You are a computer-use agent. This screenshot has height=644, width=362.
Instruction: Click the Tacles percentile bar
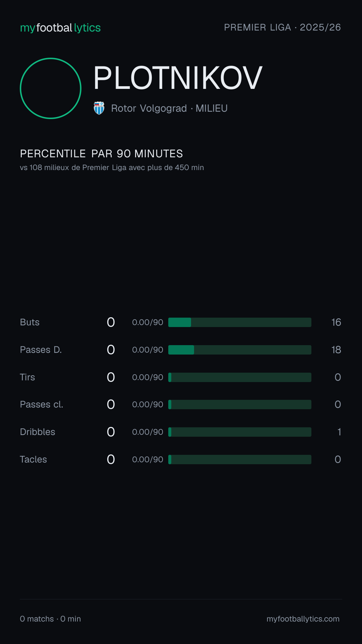240,460
